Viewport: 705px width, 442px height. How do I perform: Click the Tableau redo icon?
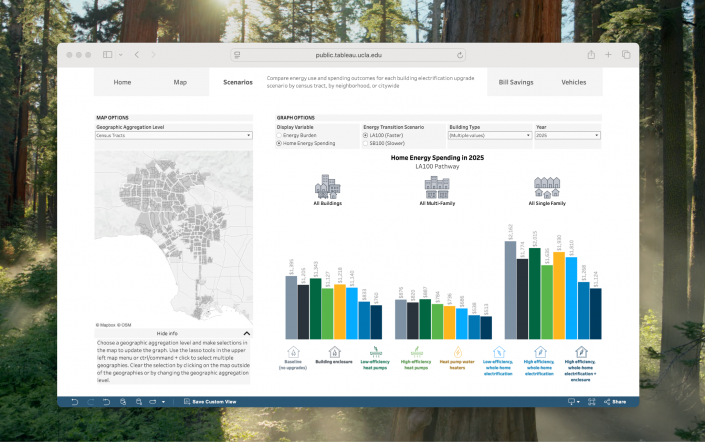(x=90, y=402)
